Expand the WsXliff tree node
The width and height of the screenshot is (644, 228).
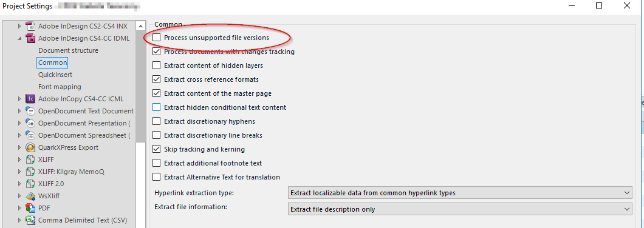point(19,196)
